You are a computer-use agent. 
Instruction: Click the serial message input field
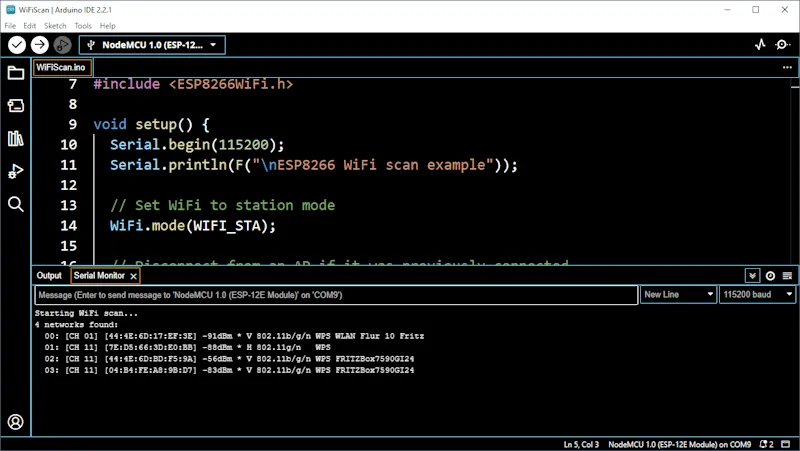[335, 295]
